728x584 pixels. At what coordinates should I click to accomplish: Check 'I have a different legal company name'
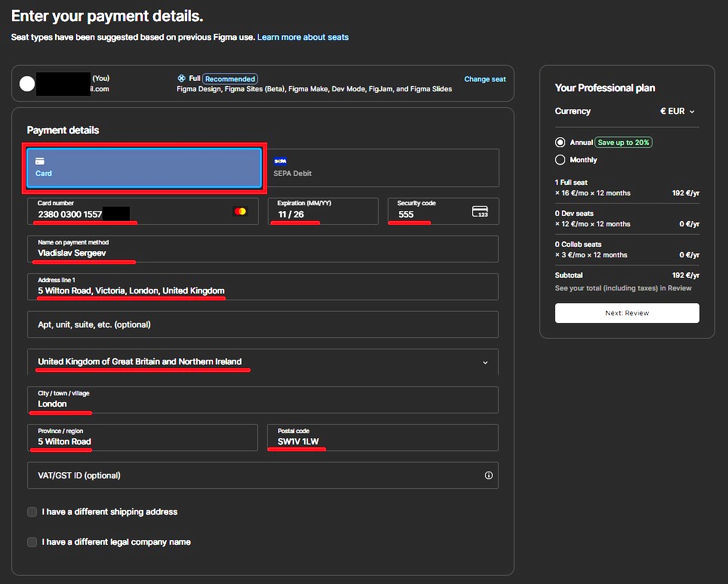coord(32,542)
